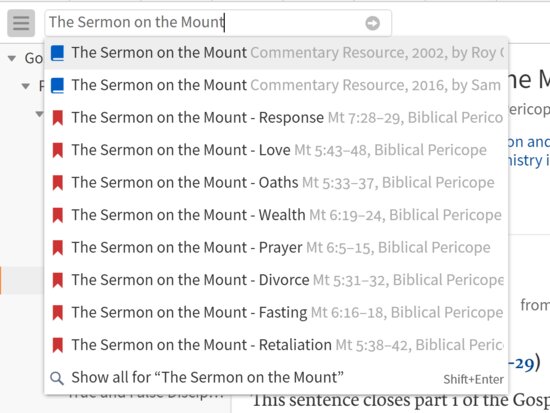Open the hamburger panel menu
Screen dimensions: 550x413
click(x=21, y=23)
